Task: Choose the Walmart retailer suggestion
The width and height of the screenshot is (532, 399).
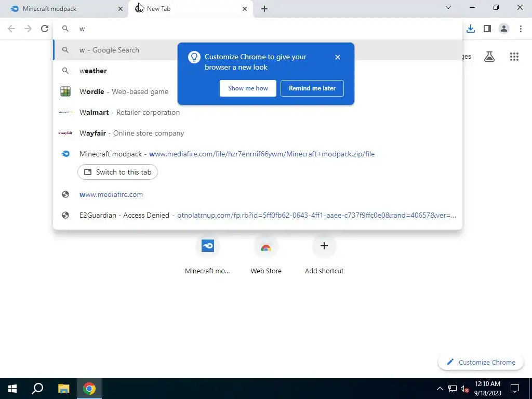Action: pyautogui.click(x=258, y=112)
